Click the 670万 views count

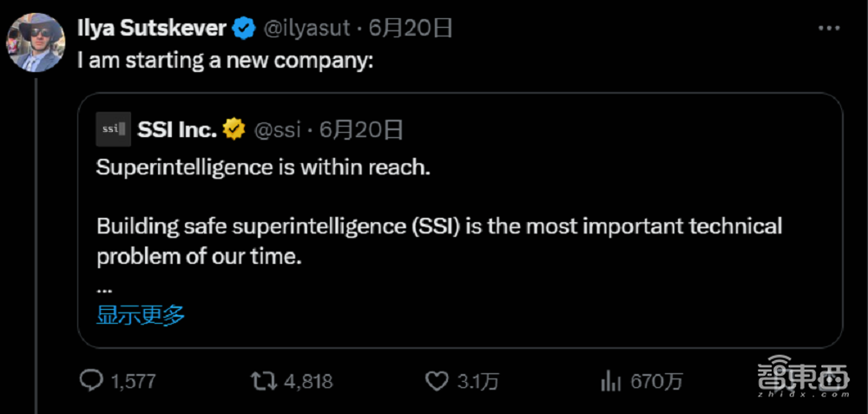657,381
